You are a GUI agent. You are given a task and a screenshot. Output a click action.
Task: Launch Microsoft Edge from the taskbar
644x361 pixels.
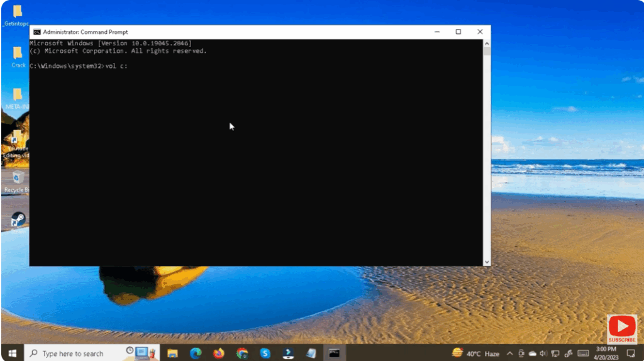point(196,353)
